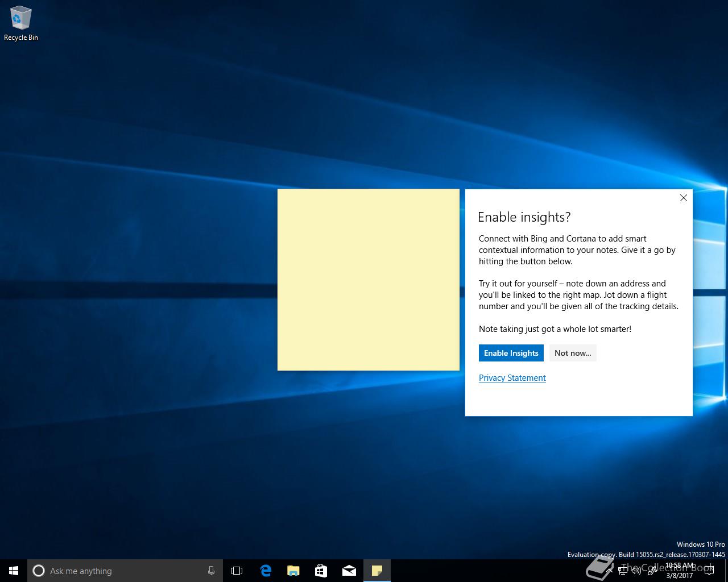This screenshot has height=582, width=728.
Task: Close the Enable insights dialog
Action: pos(684,198)
